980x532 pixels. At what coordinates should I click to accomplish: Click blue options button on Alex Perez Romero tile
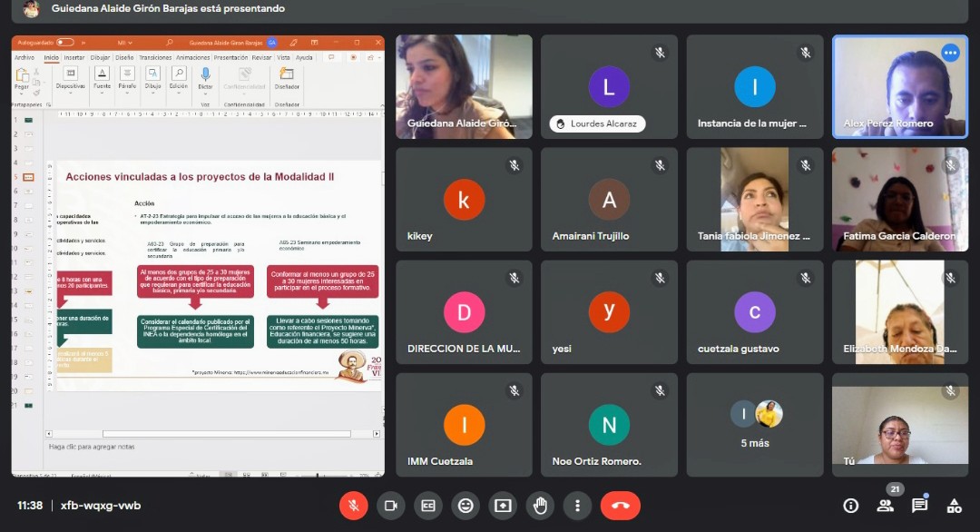click(x=950, y=53)
